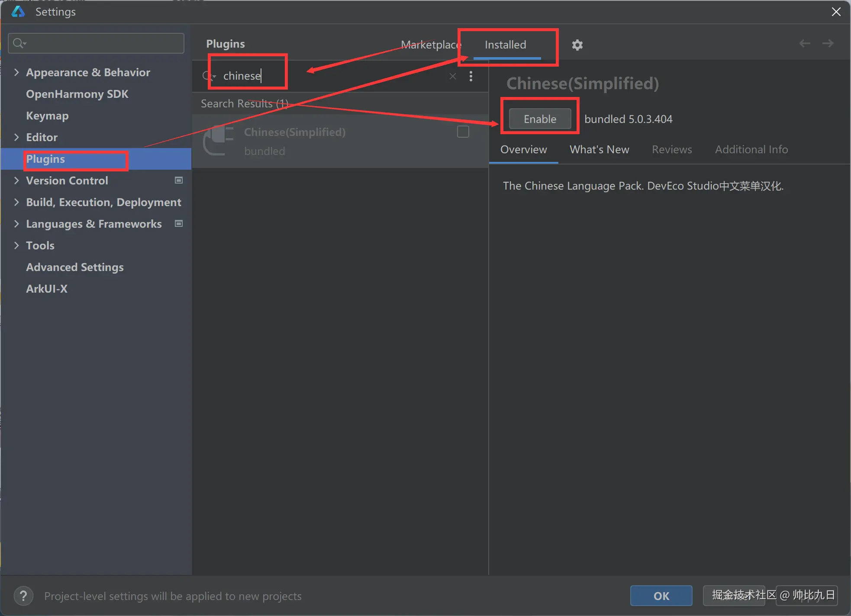
Task: Confirm with the OK button
Action: [x=661, y=596]
